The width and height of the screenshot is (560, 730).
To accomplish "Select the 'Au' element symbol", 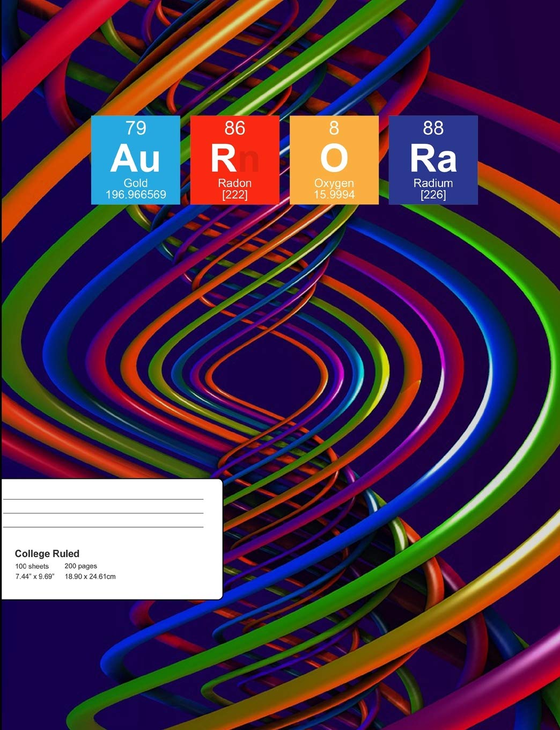I will tap(136, 159).
